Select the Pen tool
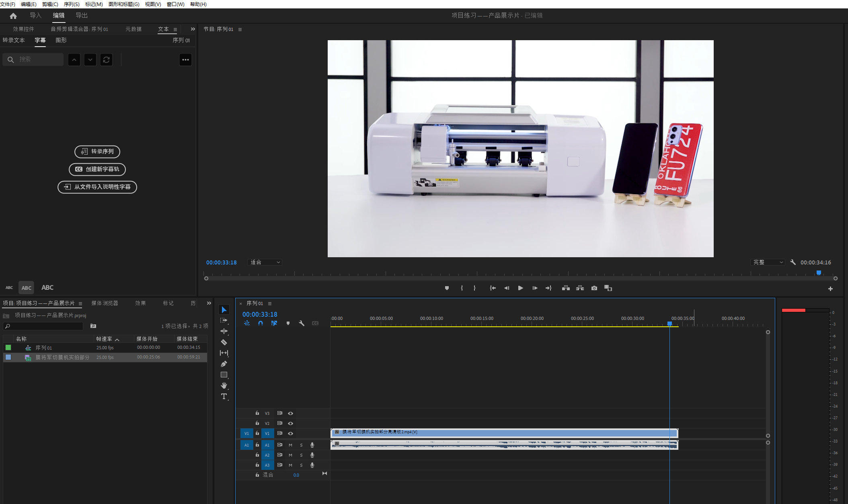 click(x=224, y=364)
